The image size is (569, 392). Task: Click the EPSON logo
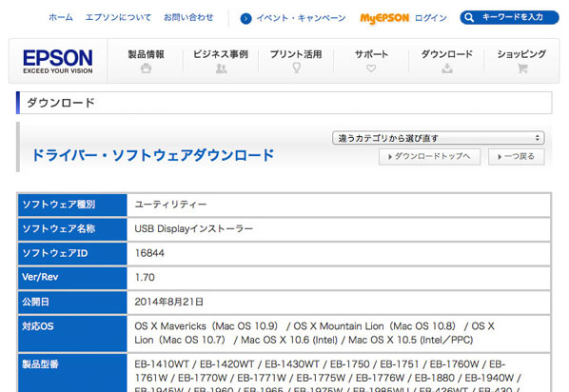[58, 61]
